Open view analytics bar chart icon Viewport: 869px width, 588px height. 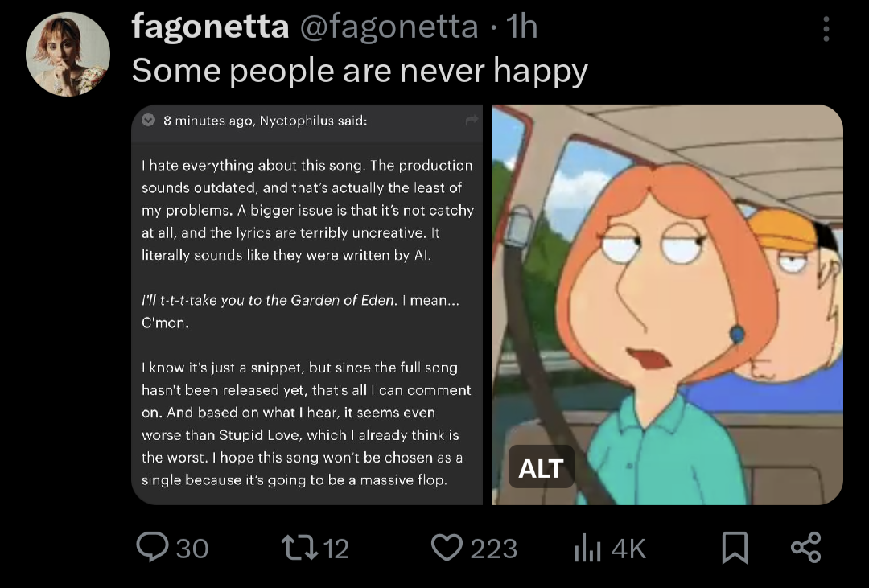click(587, 548)
